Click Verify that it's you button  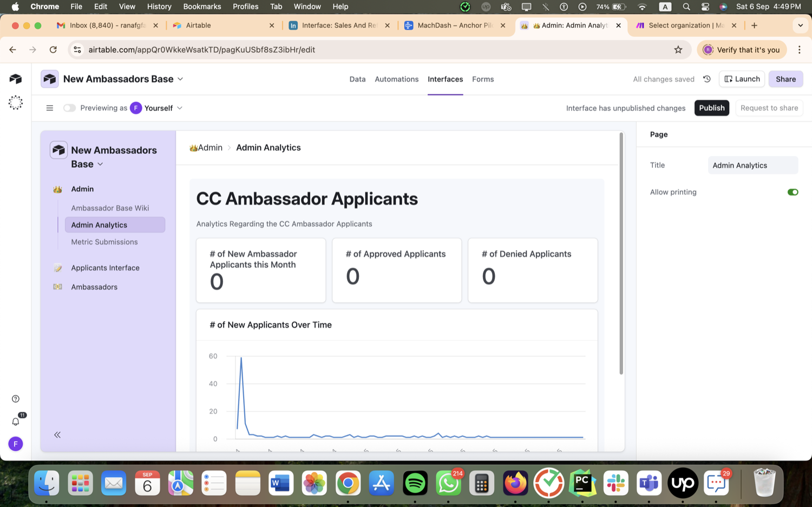click(741, 50)
